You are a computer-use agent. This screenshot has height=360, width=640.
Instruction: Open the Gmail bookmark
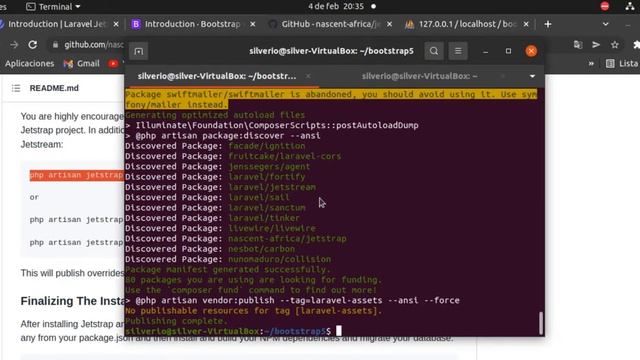click(82, 64)
